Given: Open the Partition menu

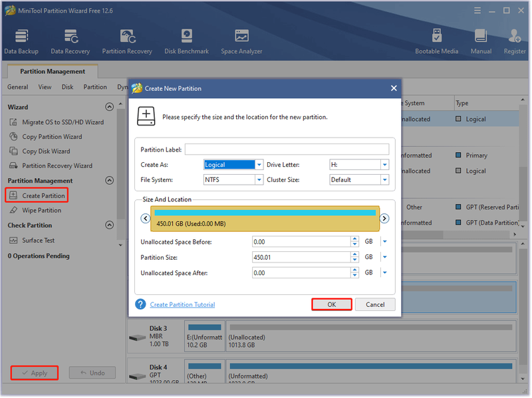Looking at the screenshot, I should (x=95, y=87).
